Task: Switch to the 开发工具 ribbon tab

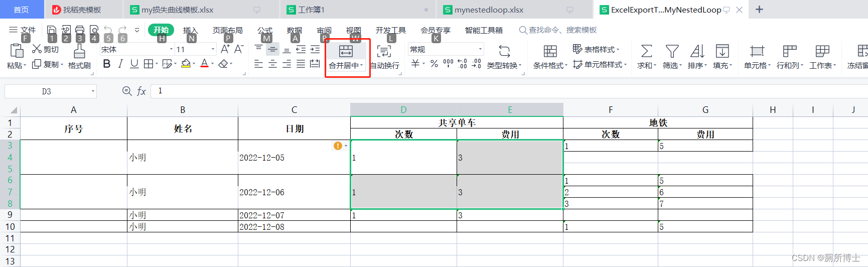Action: (391, 30)
